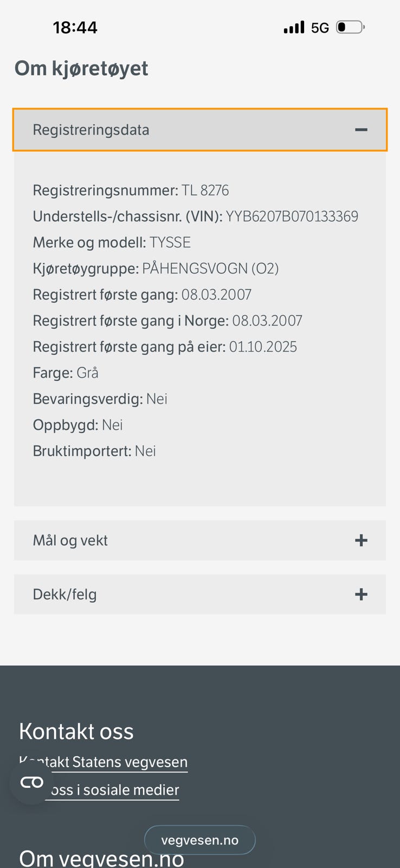The height and width of the screenshot is (868, 400).
Task: Tap the Om kjøretøyet heading
Action: 81,69
